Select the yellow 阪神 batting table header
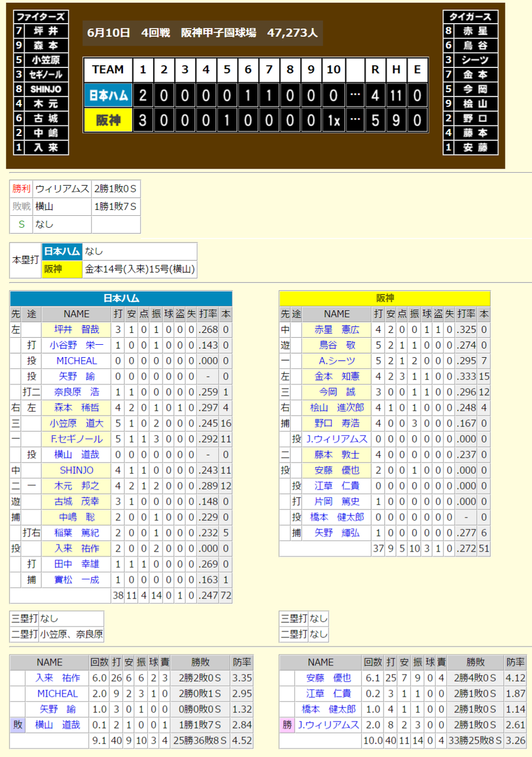The image size is (532, 757). pyautogui.click(x=385, y=299)
